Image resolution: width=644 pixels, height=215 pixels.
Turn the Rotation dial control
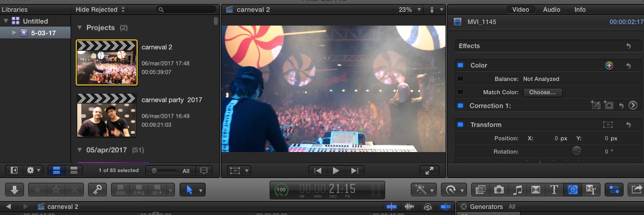[576, 151]
